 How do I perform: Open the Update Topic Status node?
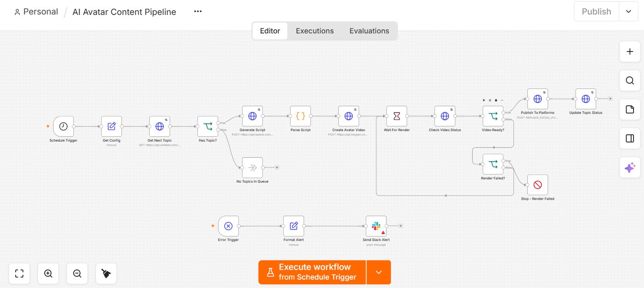click(586, 99)
